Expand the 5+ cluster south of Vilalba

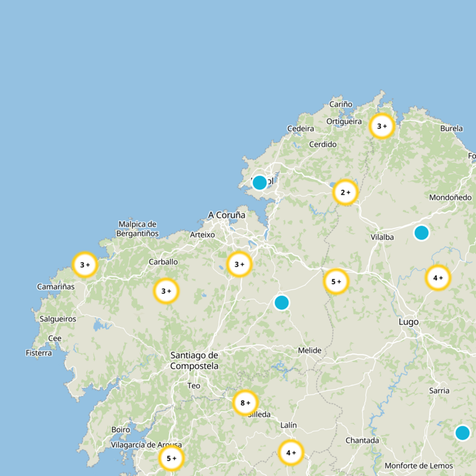(336, 281)
